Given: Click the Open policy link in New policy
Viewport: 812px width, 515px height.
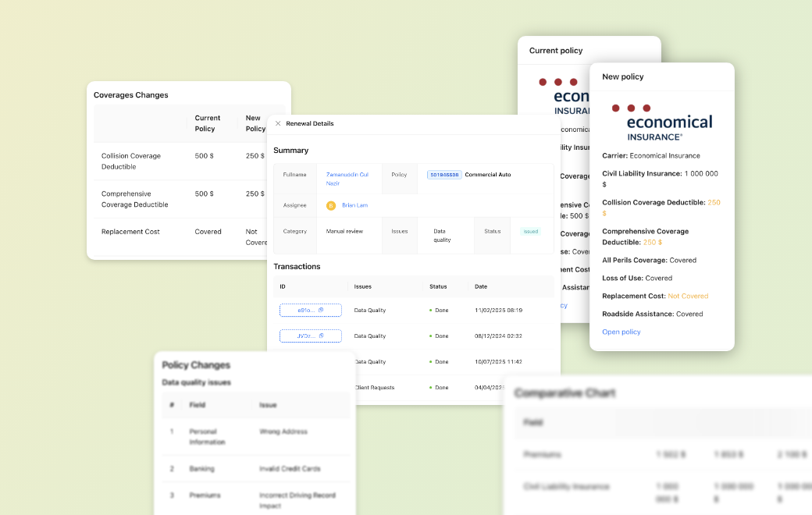Looking at the screenshot, I should pos(621,332).
